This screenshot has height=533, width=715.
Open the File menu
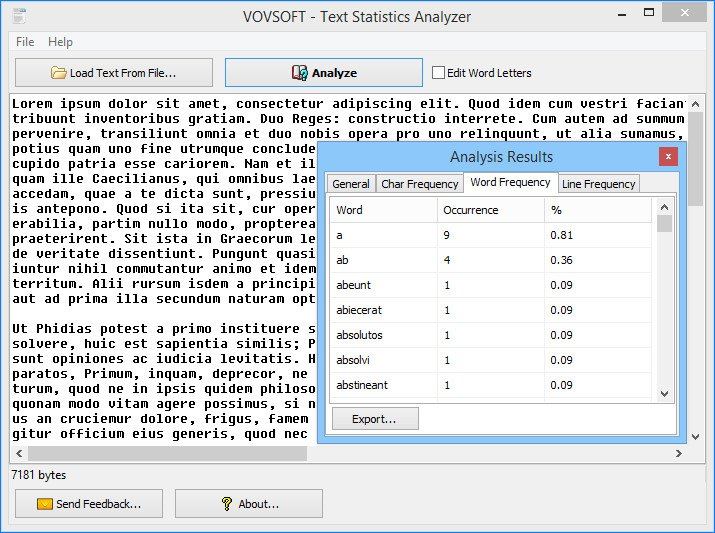click(x=25, y=42)
